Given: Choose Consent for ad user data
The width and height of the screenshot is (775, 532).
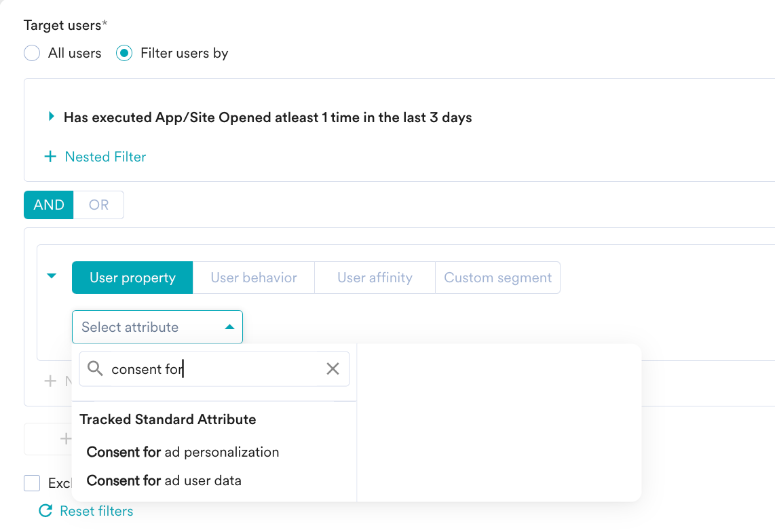Looking at the screenshot, I should (x=164, y=480).
